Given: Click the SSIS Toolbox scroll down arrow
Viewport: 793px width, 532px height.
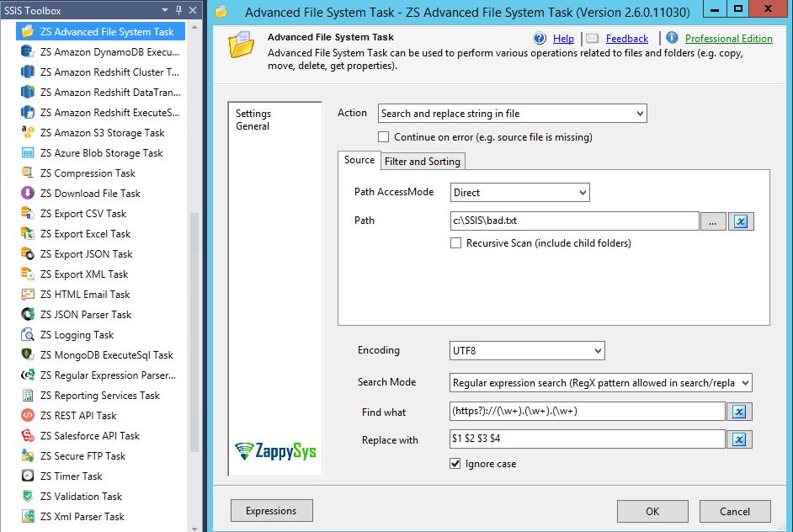Looking at the screenshot, I should click(194, 528).
